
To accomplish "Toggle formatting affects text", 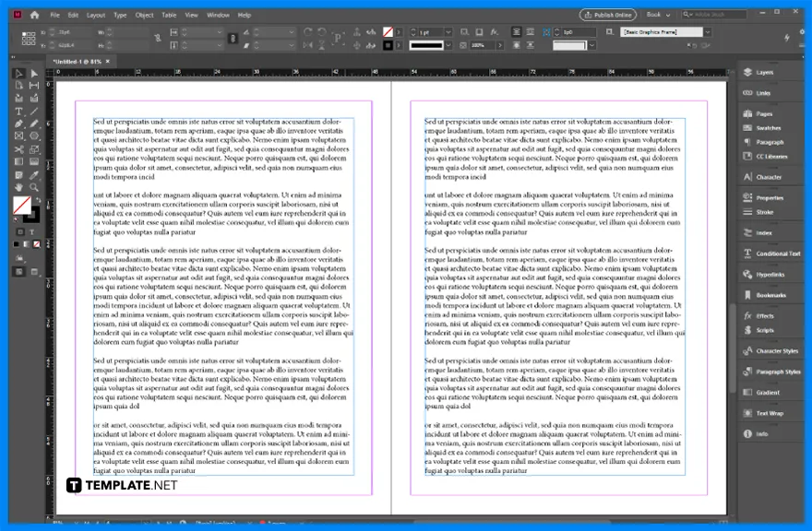I will 31,231.
